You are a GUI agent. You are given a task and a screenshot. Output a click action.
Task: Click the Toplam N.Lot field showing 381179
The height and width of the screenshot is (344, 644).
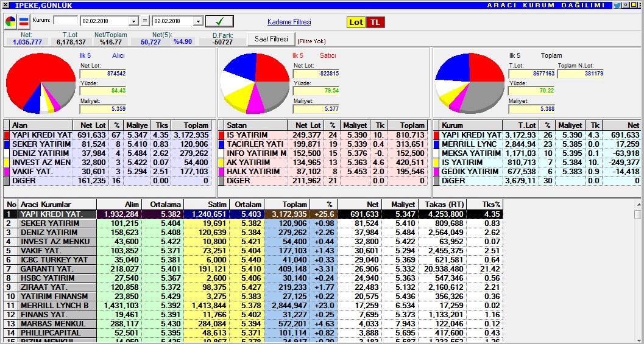tap(581, 74)
